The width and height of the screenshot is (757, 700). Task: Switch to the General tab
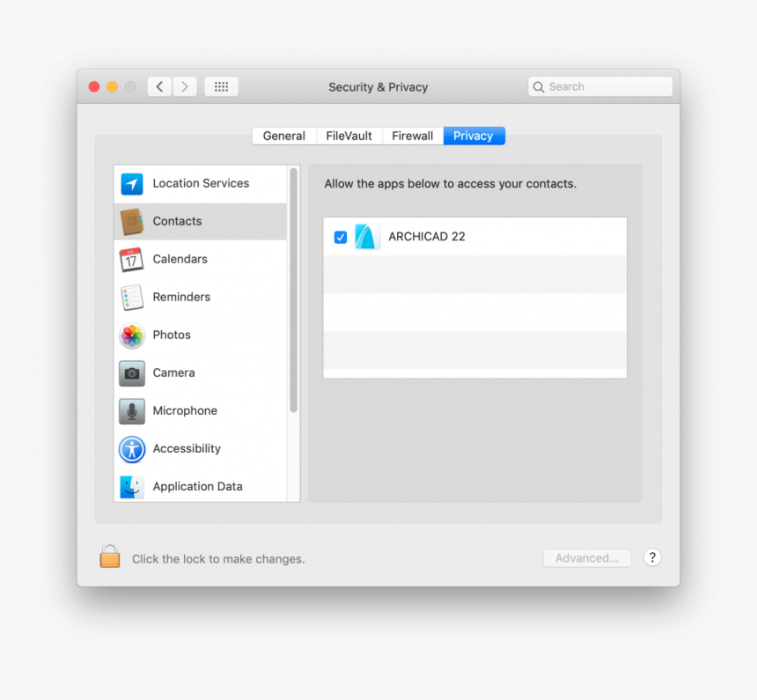pyautogui.click(x=283, y=136)
